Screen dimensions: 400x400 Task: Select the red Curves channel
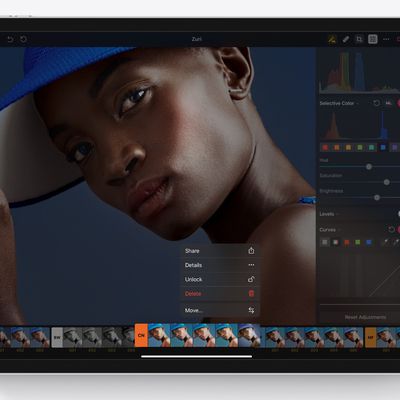pos(347,242)
